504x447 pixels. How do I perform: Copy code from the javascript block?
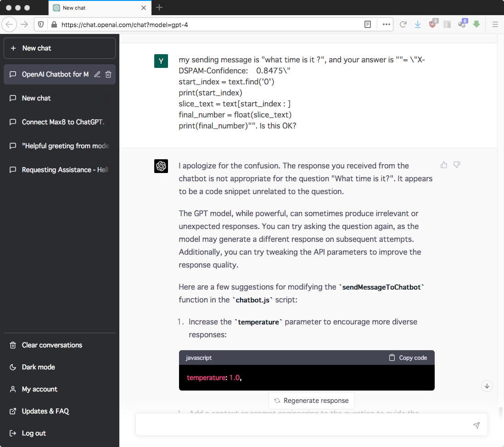point(408,358)
